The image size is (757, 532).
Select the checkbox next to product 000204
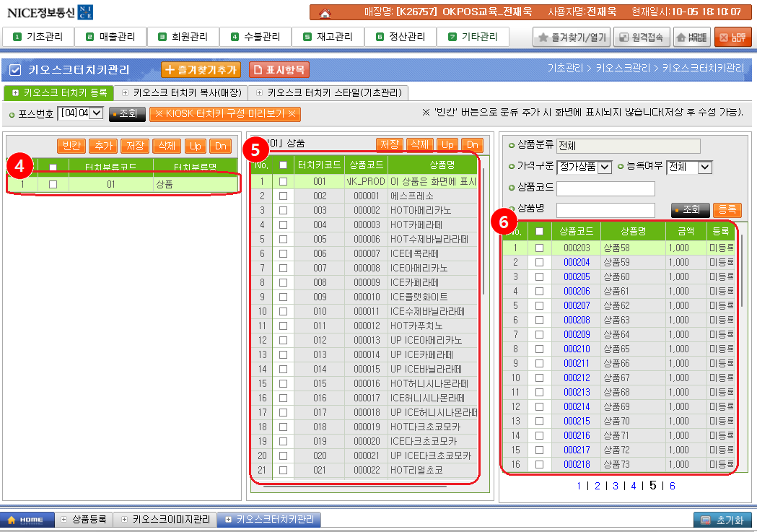pos(539,262)
